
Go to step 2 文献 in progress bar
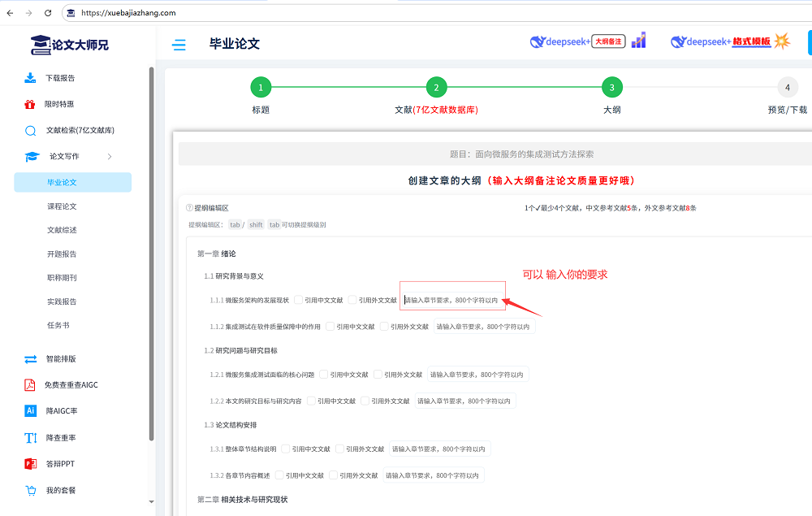436,88
